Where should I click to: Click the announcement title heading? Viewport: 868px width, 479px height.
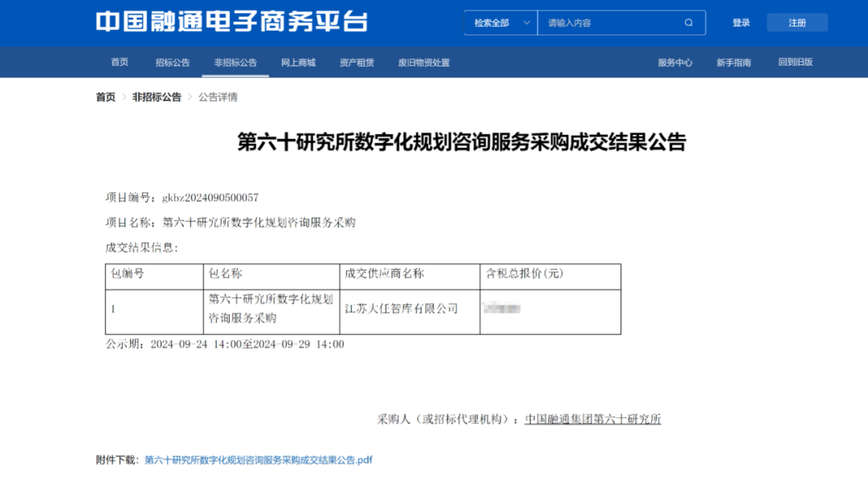pos(461,142)
